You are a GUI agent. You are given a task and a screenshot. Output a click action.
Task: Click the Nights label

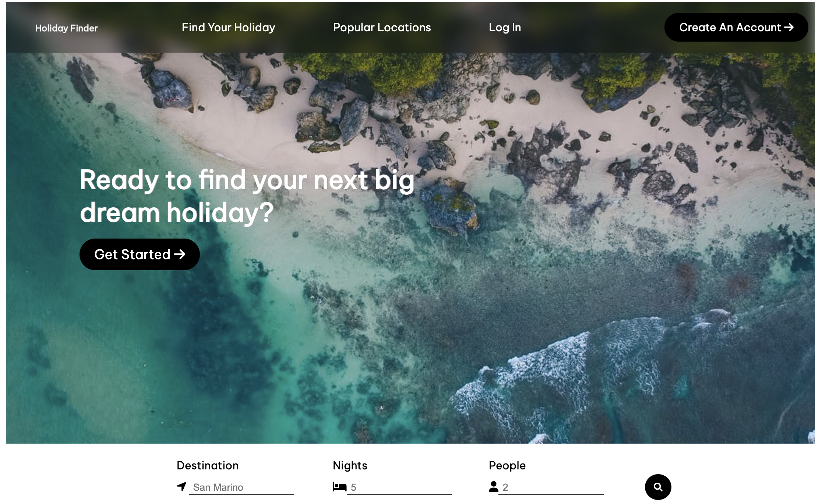350,465
